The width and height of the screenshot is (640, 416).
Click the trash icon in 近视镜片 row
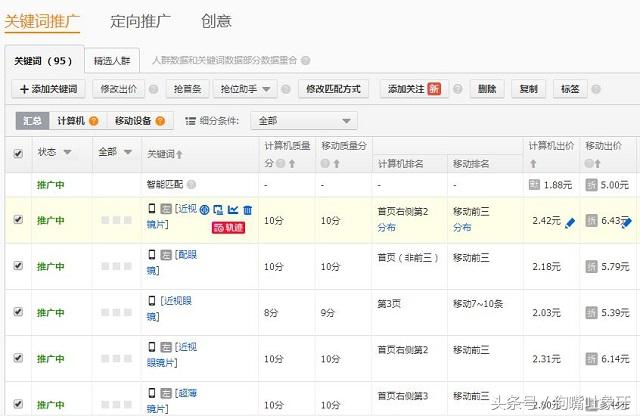tap(247, 210)
